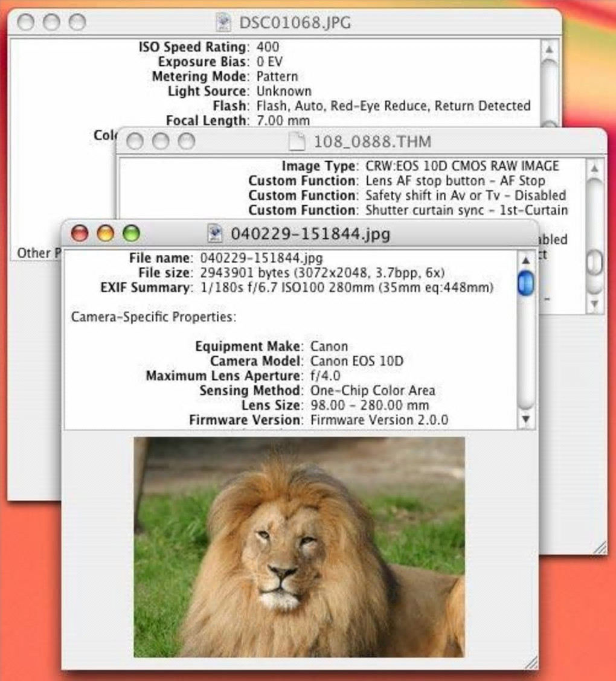Click Custom Function Lens AF stop button row
This screenshot has height=681, width=616.
tap(397, 181)
